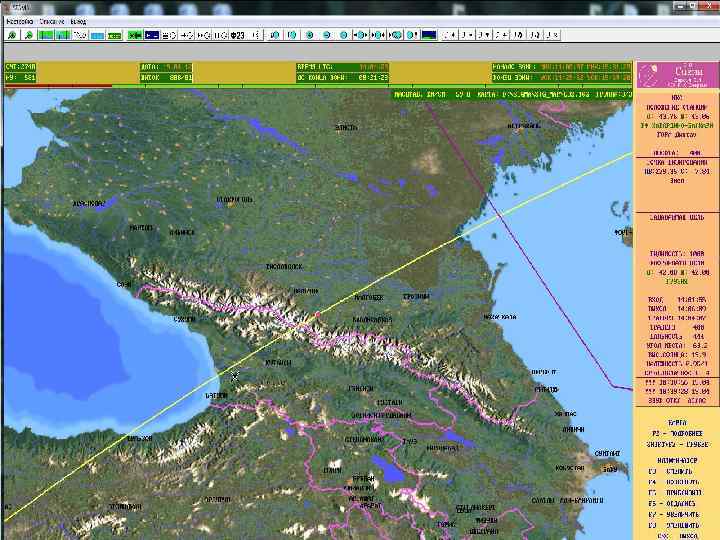Click the red marker dot near Нальчик
This screenshot has width=720, height=540.
(x=317, y=315)
